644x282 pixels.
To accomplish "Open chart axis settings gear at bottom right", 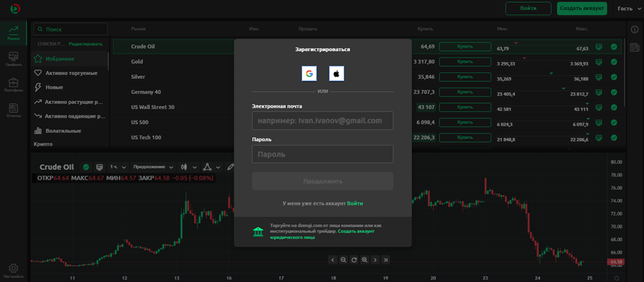I will coord(617,278).
